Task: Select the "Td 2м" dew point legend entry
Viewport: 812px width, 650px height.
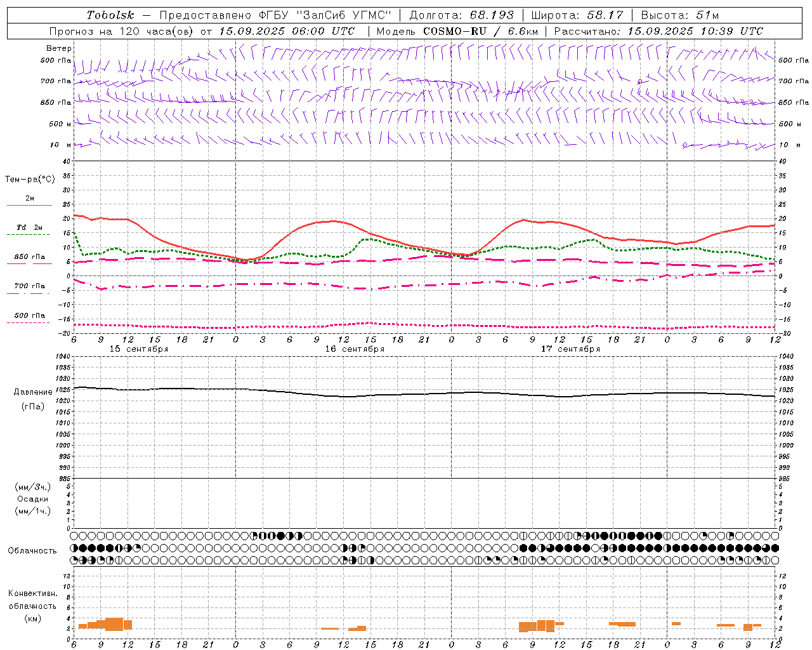Action: [30, 227]
